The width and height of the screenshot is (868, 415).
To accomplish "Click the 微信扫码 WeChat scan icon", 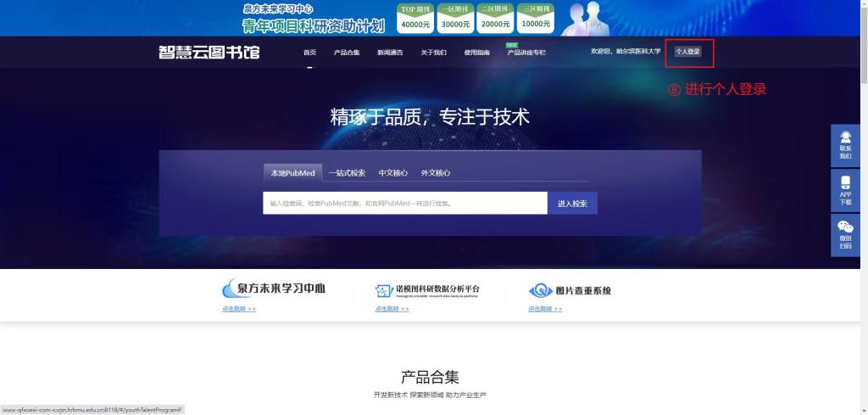I will tap(845, 235).
